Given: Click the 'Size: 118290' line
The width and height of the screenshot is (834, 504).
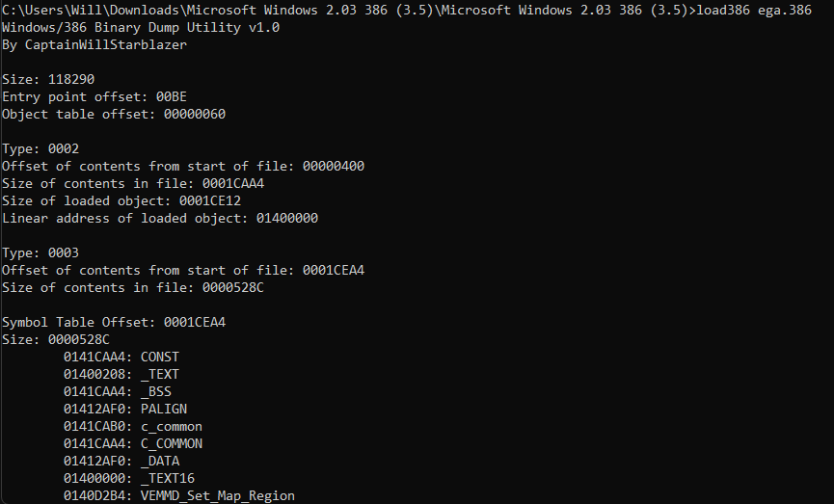Looking at the screenshot, I should click(48, 80).
